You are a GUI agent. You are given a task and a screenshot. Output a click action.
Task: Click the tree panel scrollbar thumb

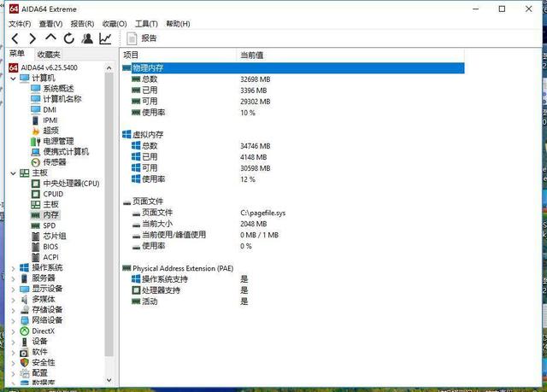click(x=109, y=214)
